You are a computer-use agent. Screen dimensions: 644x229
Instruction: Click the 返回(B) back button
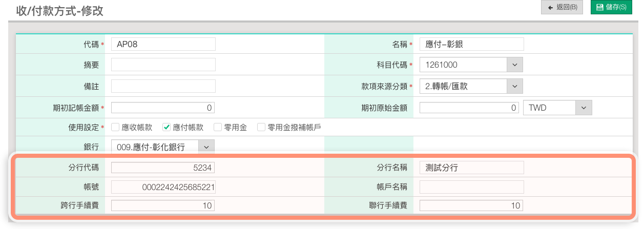tap(562, 7)
